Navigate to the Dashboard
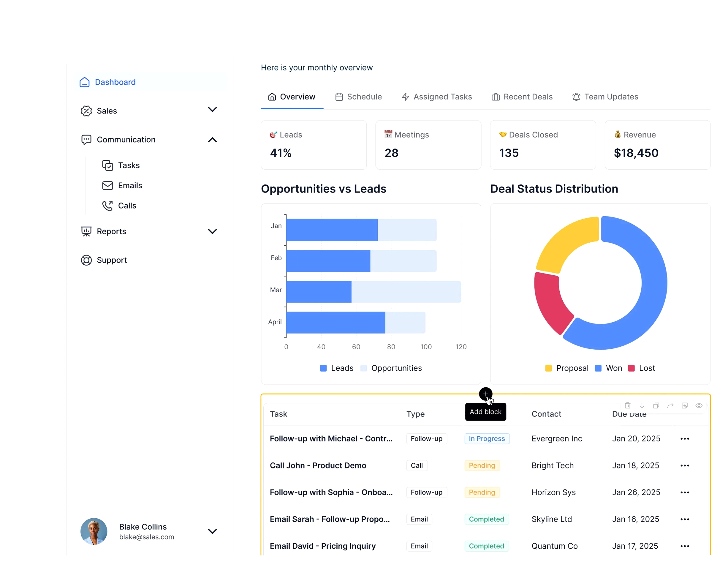The height and width of the screenshot is (562, 728). pyautogui.click(x=115, y=82)
